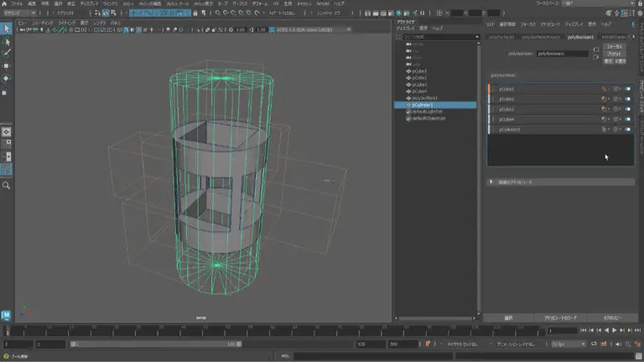Click the select-connection icon below load icon
The image size is (644, 362).
(596, 57)
